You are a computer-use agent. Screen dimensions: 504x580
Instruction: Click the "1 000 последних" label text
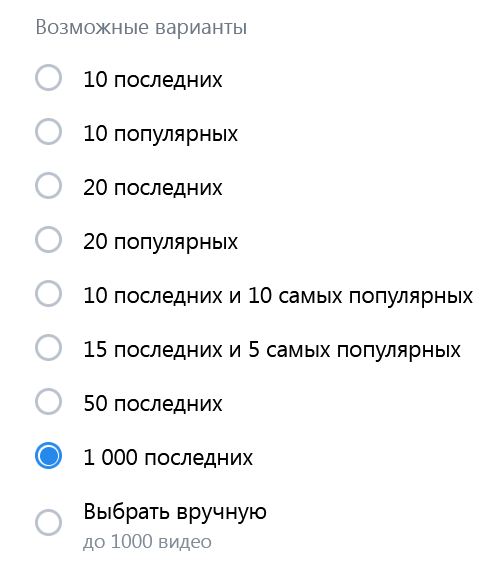click(x=168, y=458)
